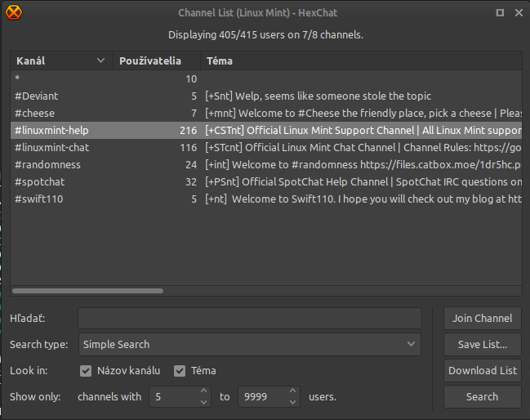Uncheck the Názov kanálu checkbox
The width and height of the screenshot is (530, 420).
point(86,371)
